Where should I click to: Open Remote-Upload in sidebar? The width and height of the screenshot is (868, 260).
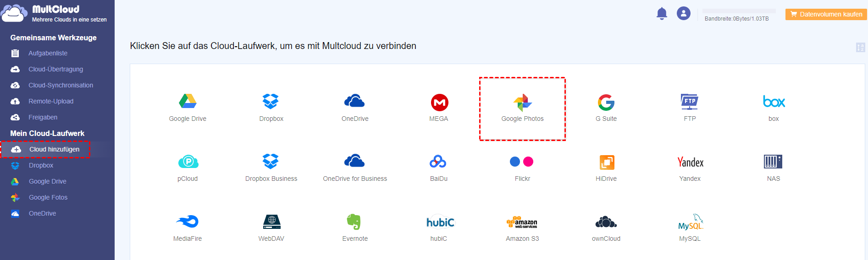point(51,101)
